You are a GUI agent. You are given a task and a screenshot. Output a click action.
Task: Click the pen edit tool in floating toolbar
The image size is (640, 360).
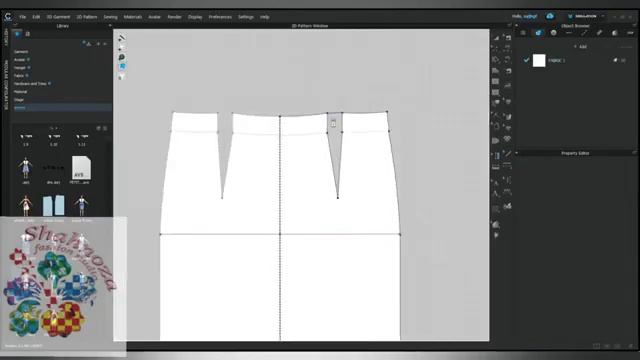coord(122,38)
